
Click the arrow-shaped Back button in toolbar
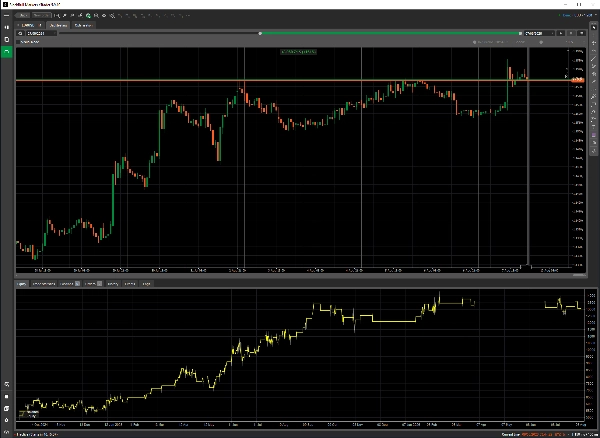[x=23, y=15]
